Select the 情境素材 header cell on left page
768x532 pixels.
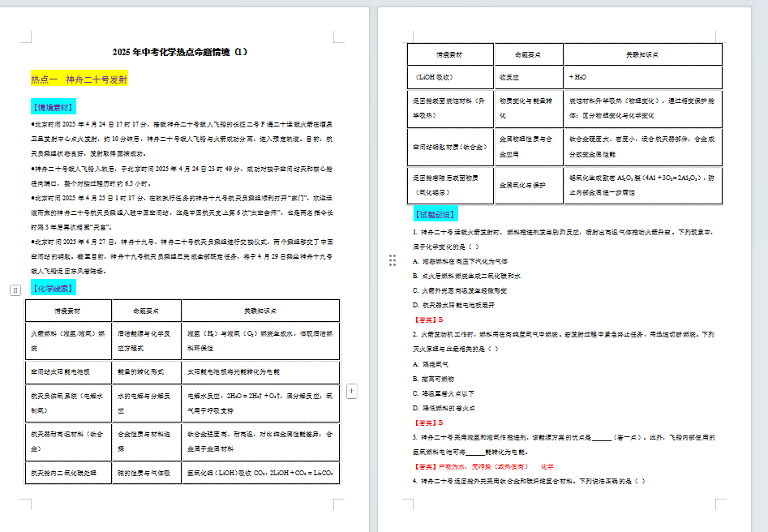(x=68, y=311)
